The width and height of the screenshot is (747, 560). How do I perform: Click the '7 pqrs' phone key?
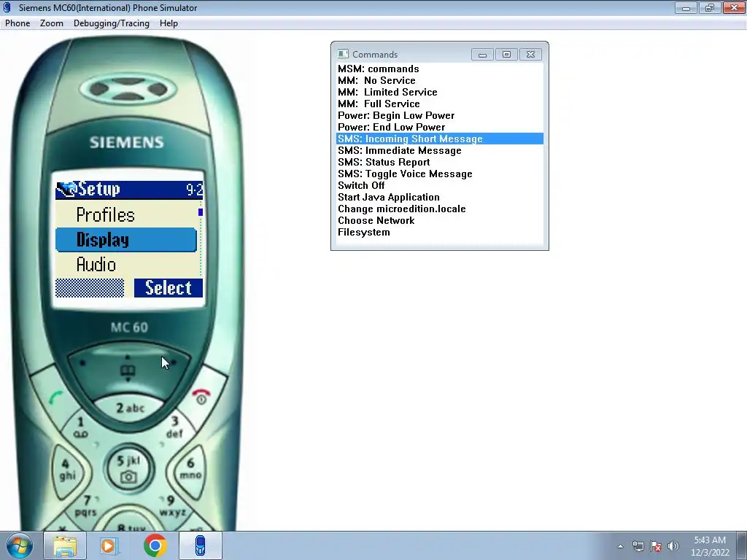[86, 506]
